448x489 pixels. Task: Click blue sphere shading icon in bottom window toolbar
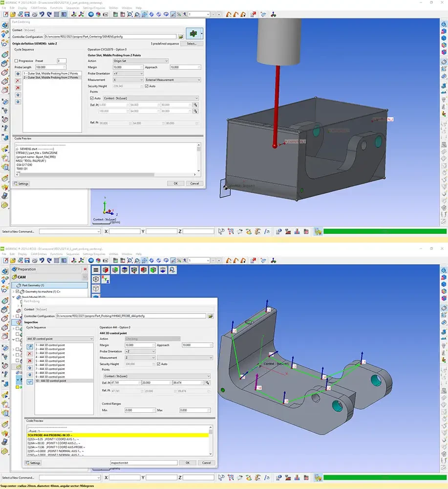coord(91,261)
